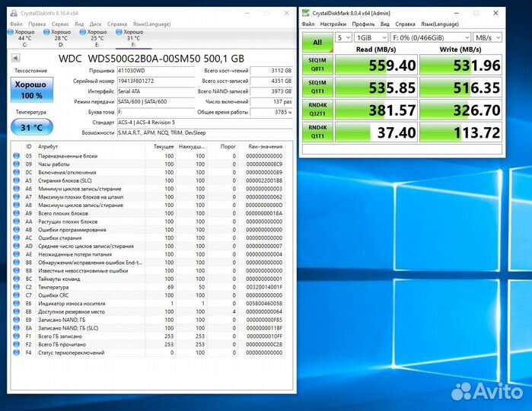Click the CrystalDiskInfo title bar app icon
The width and height of the screenshot is (532, 411).
pos(14,13)
